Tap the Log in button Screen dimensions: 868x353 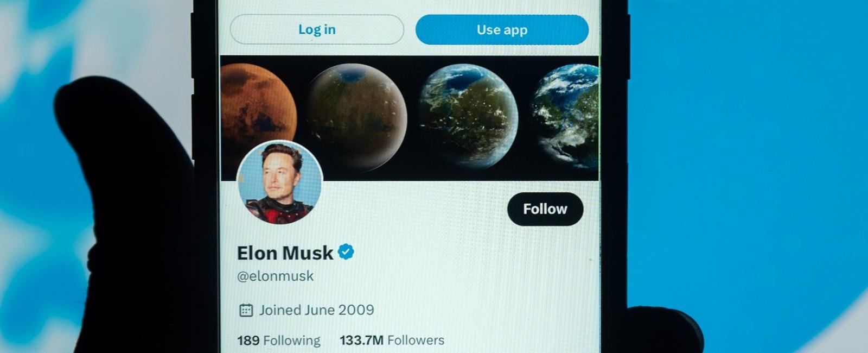pos(316,30)
